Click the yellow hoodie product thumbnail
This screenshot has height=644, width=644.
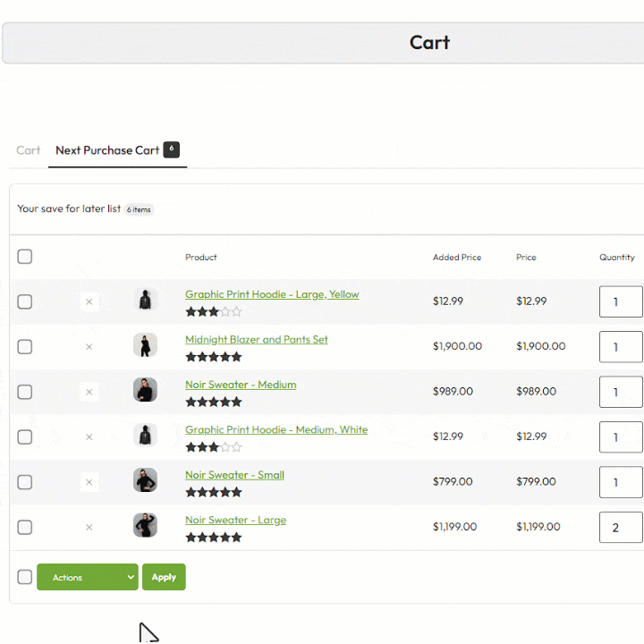(145, 300)
